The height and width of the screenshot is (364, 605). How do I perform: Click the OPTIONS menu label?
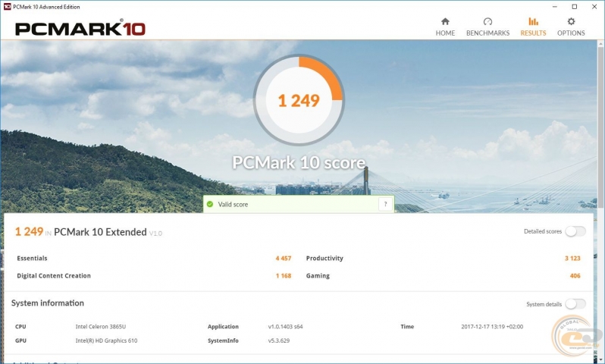coord(571,33)
